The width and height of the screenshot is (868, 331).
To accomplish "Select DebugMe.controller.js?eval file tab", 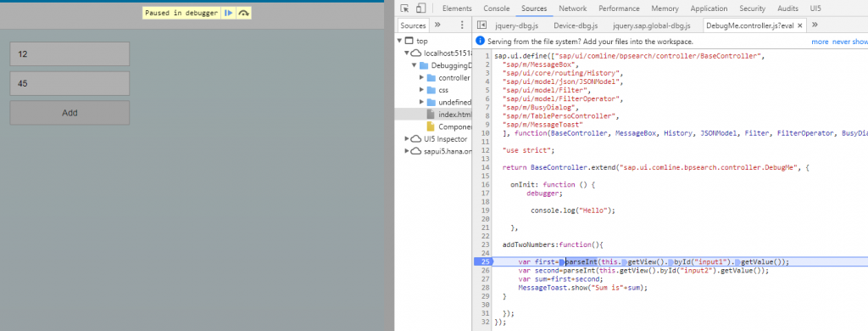I will coord(750,25).
